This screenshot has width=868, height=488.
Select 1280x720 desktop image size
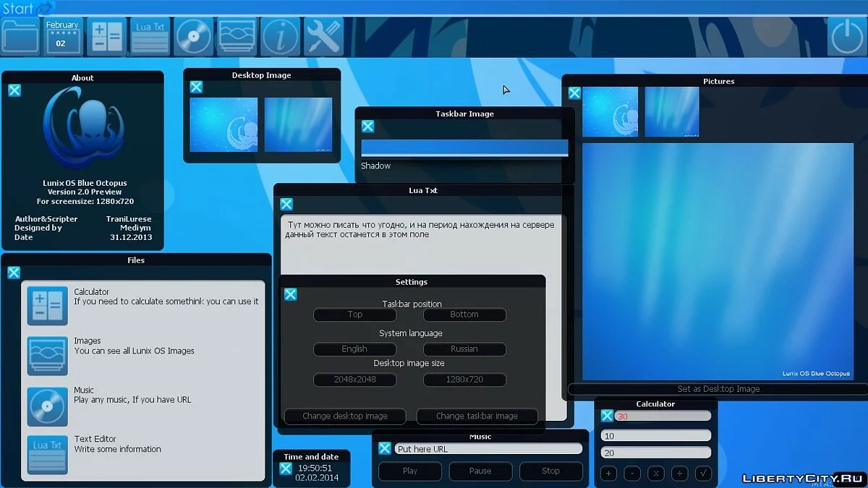tap(464, 380)
